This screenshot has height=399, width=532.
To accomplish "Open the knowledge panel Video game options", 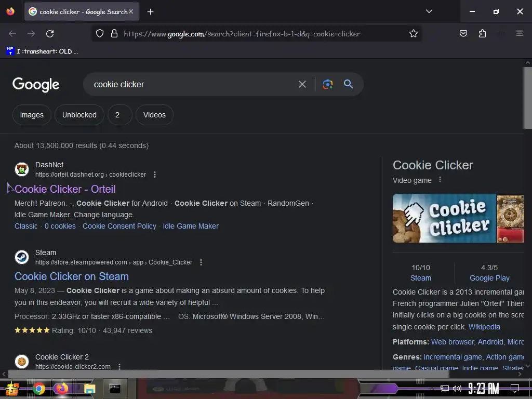I will click(x=440, y=179).
